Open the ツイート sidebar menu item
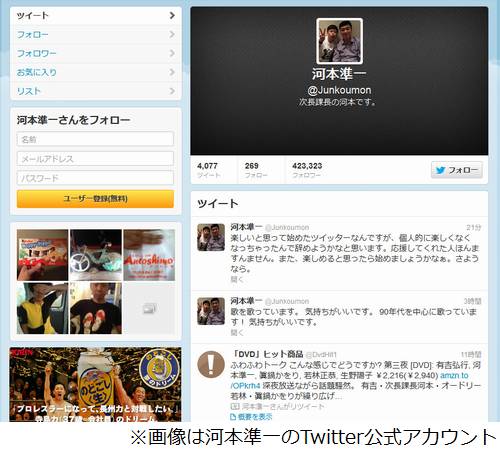Viewport: 500px width, 451px height. 96,15
